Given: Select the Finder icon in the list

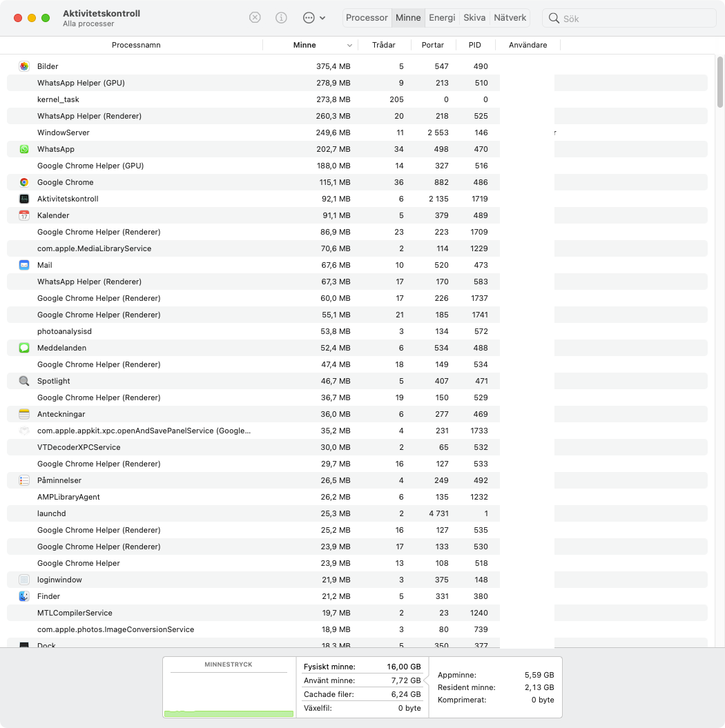Looking at the screenshot, I should (24, 596).
